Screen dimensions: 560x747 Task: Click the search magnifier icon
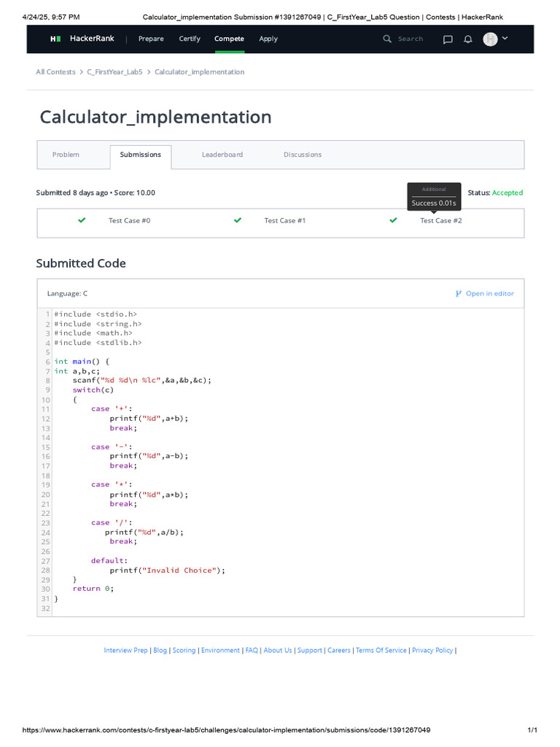[x=387, y=39]
